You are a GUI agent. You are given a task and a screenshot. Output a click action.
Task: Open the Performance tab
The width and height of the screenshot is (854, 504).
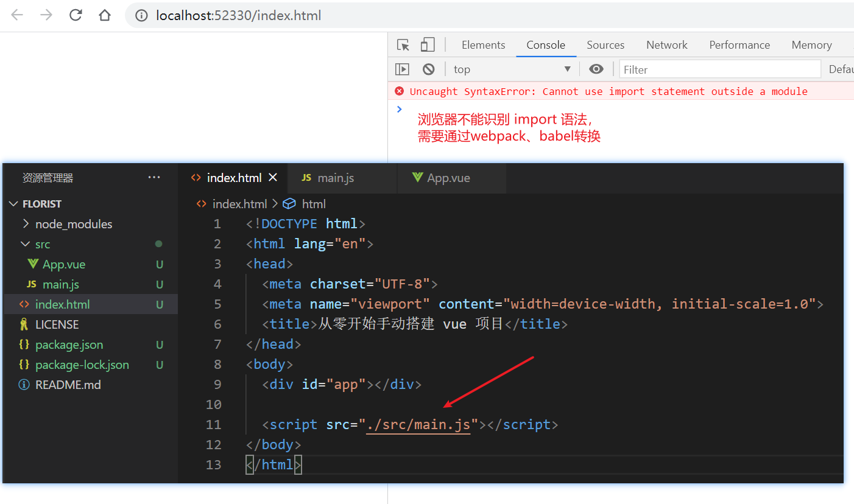(x=739, y=45)
